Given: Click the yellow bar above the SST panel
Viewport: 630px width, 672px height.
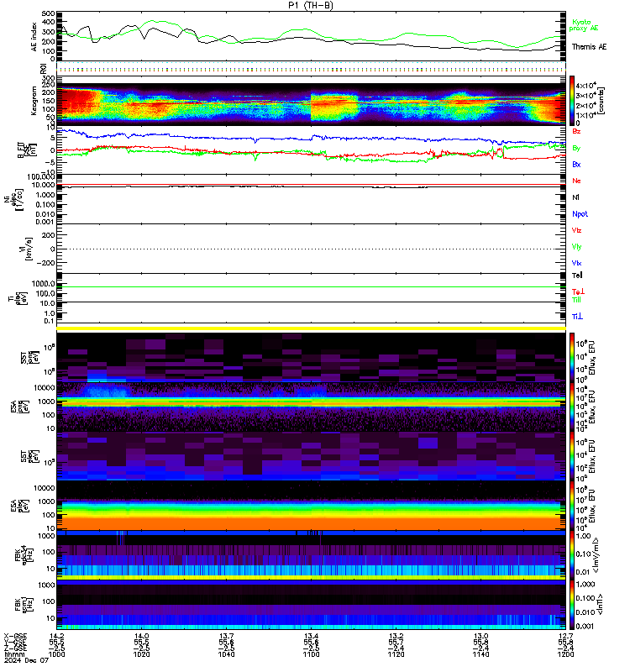Looking at the screenshot, I should click(x=311, y=328).
